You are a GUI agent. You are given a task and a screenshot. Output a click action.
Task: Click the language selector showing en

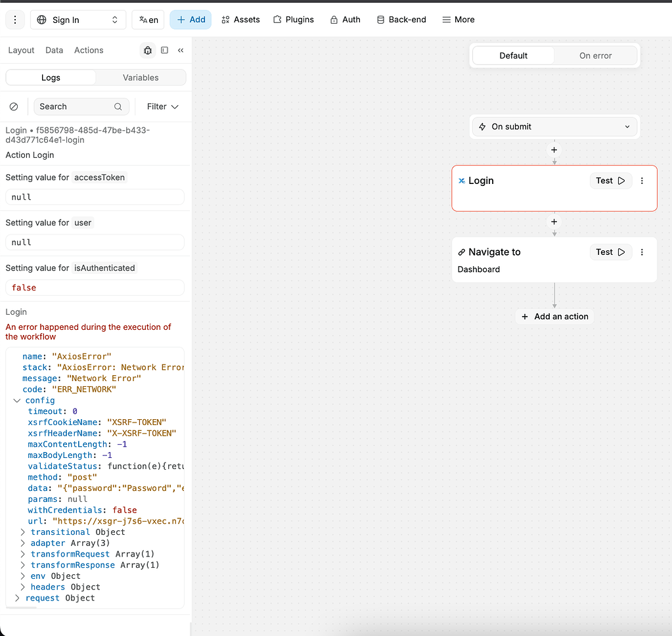tap(148, 20)
